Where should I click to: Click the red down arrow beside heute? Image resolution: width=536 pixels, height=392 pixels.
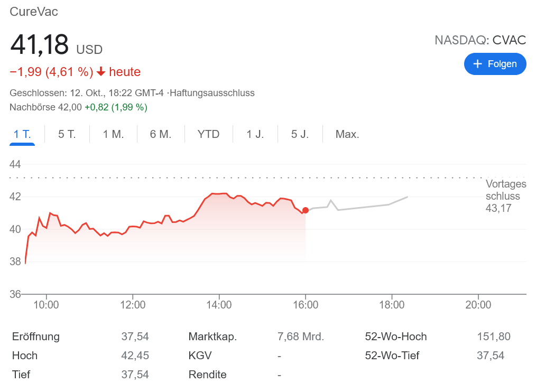click(x=101, y=72)
